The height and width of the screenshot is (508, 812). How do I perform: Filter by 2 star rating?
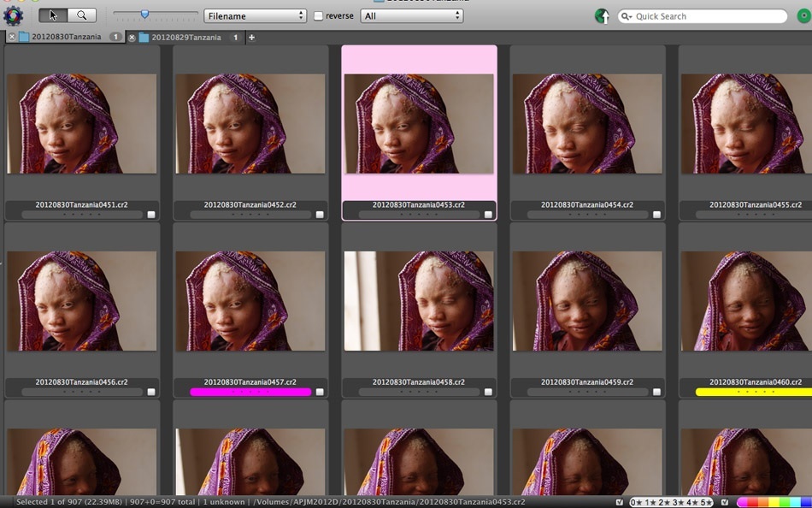point(663,502)
